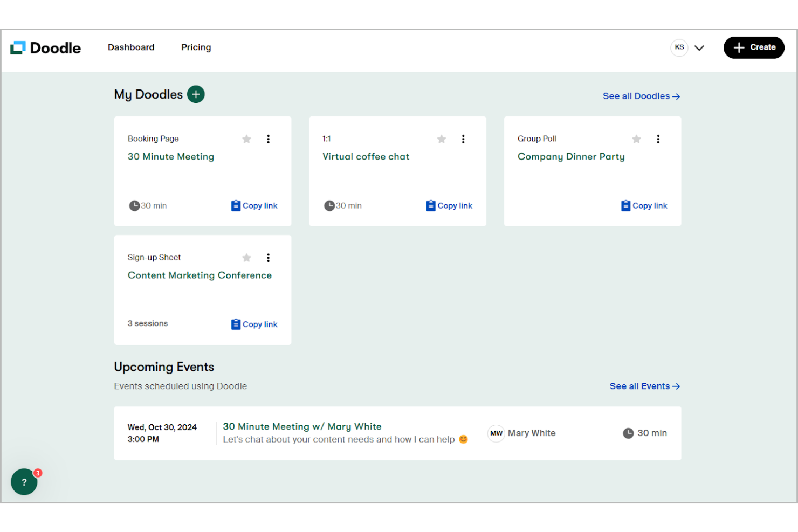Open the Company Dinner Party title

(571, 157)
